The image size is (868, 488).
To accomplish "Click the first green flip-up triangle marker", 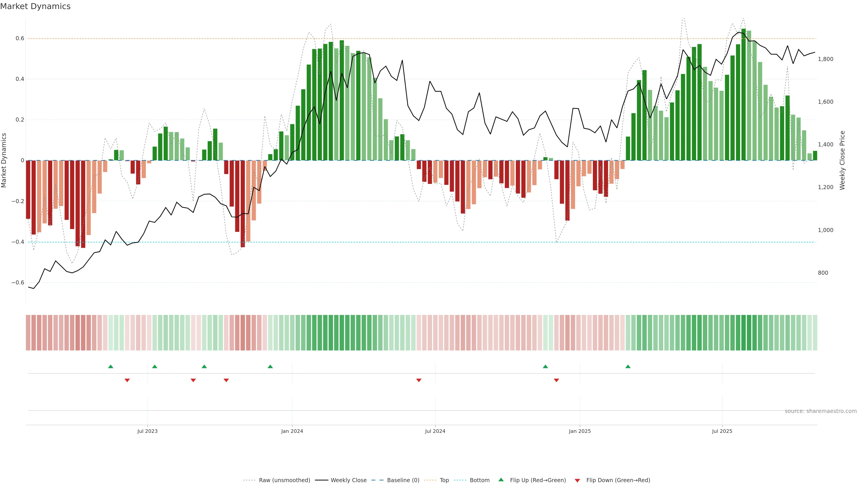I will pos(111,366).
